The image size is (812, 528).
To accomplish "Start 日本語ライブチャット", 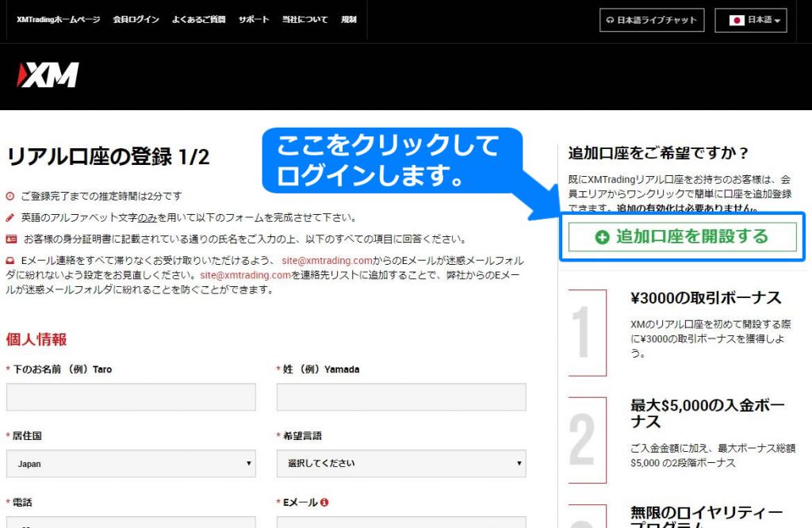I will pyautogui.click(x=652, y=20).
